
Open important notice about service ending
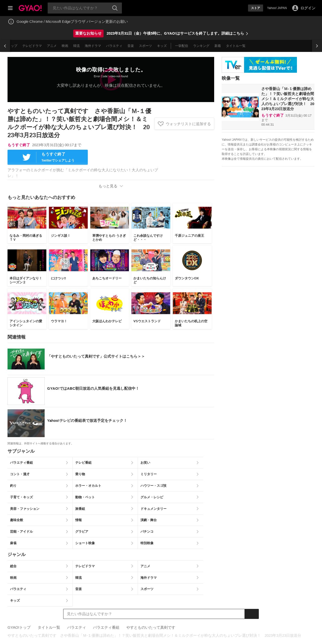pos(161,33)
